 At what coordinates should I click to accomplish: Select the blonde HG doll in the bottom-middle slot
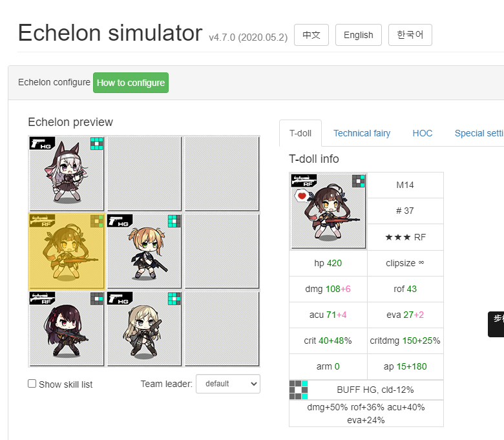pos(144,329)
